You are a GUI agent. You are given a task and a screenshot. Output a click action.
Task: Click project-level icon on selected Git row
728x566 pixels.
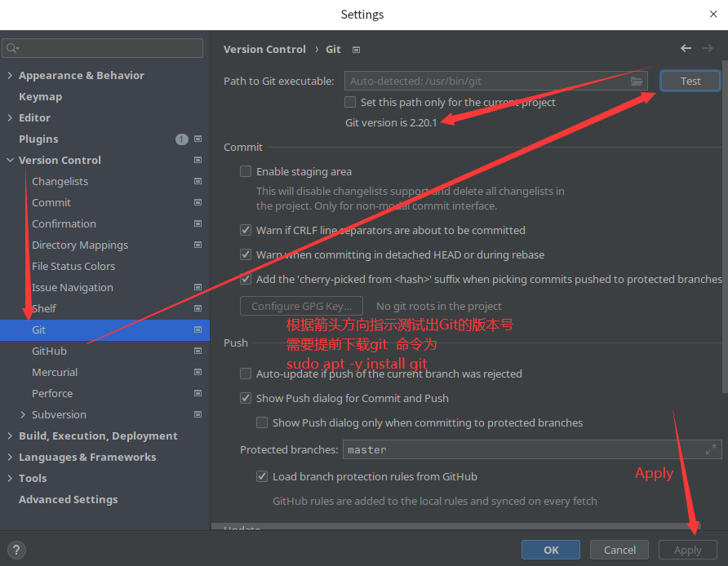(x=198, y=329)
